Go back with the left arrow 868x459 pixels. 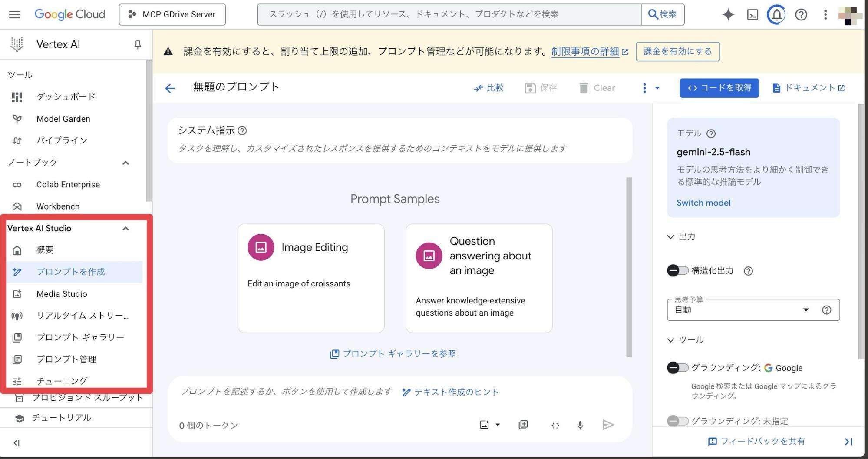pos(170,88)
